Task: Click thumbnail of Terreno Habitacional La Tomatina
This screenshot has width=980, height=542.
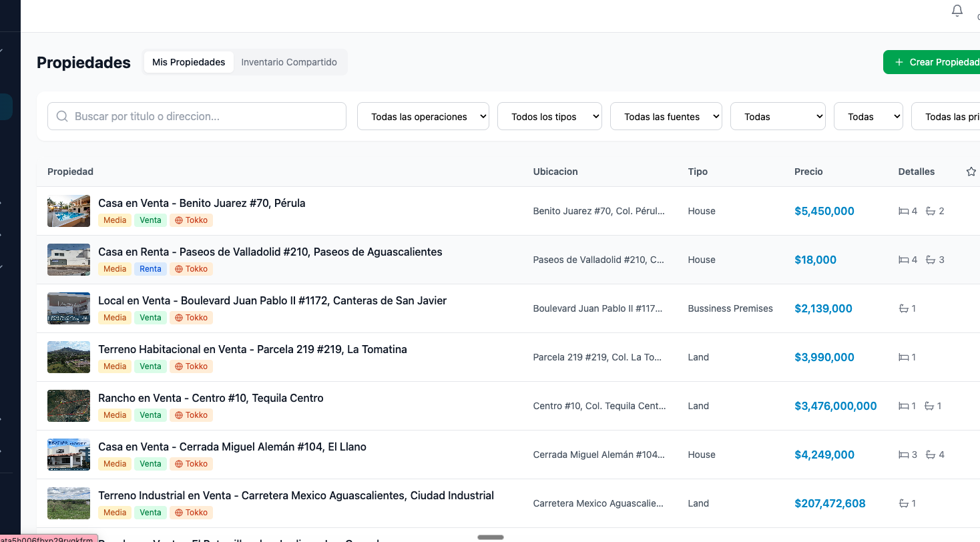Action: [69, 357]
